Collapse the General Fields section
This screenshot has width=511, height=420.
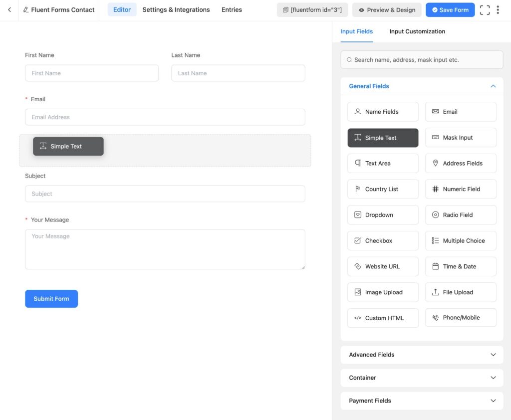click(493, 86)
